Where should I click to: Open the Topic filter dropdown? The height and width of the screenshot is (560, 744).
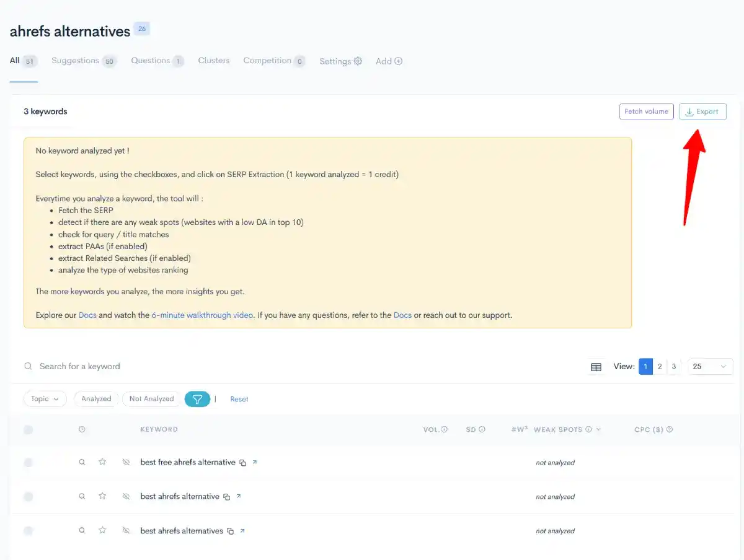click(x=45, y=399)
